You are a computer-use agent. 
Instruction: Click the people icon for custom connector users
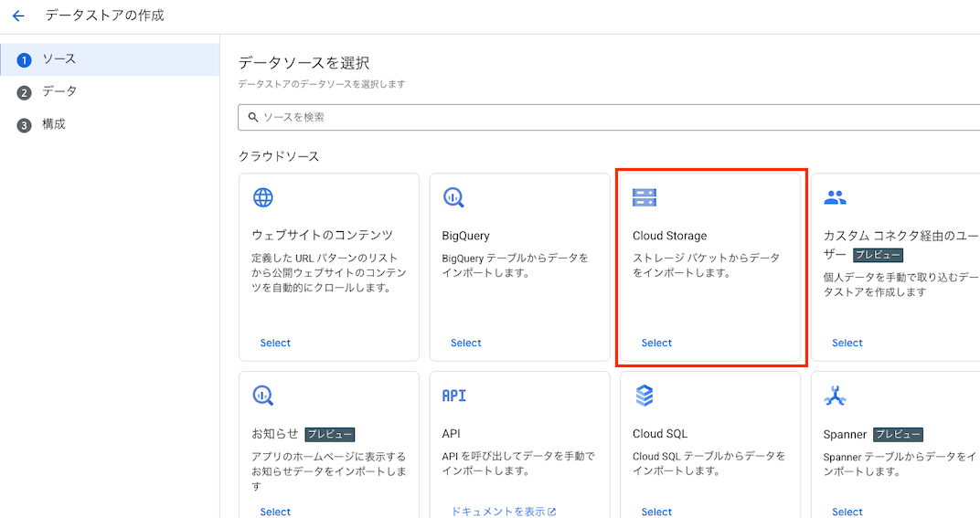835,197
